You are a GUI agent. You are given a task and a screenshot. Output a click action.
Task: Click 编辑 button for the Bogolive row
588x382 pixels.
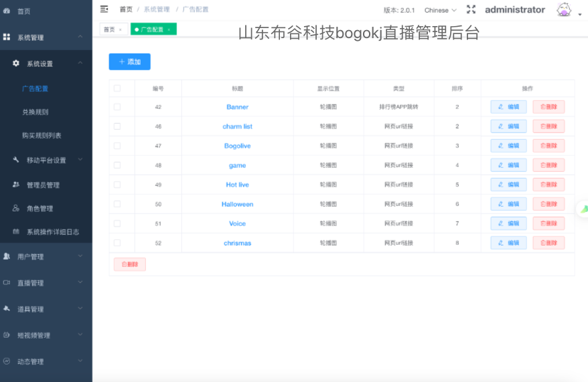coord(508,146)
